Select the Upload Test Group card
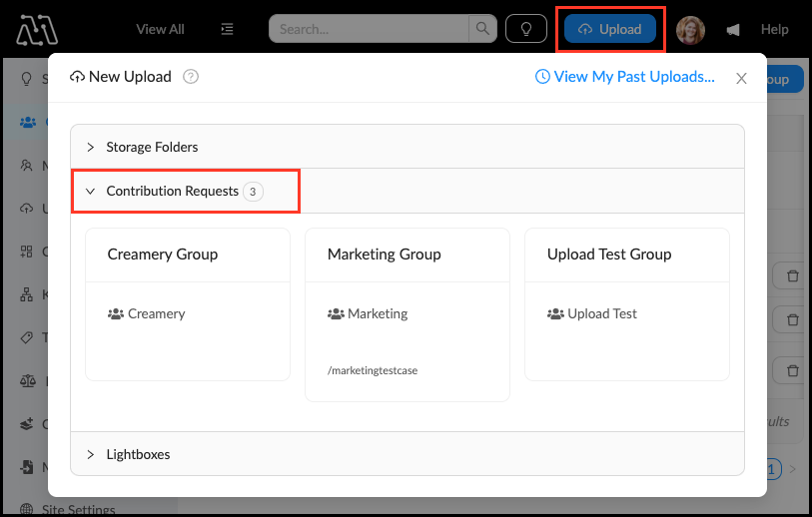Viewport: 812px width, 517px height. point(626,304)
